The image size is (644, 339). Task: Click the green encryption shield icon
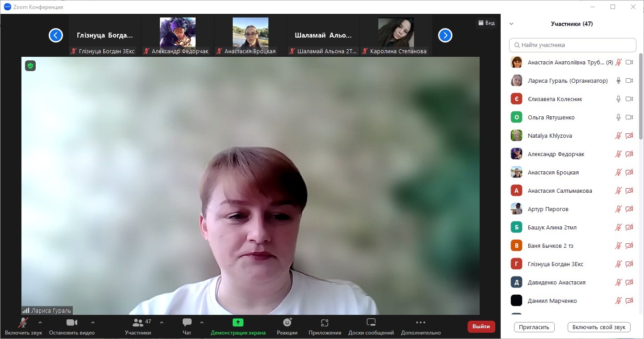click(30, 66)
